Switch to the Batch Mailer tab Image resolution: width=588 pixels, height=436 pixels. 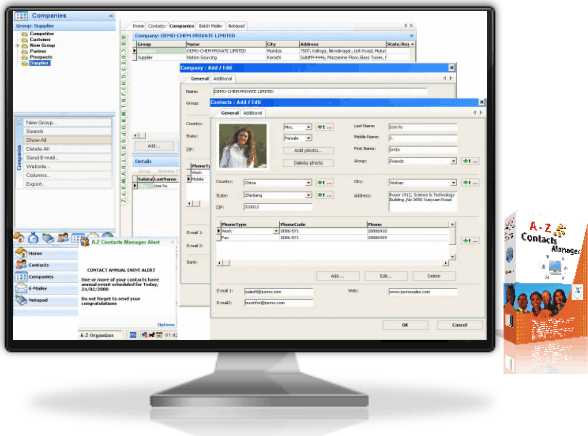point(210,26)
